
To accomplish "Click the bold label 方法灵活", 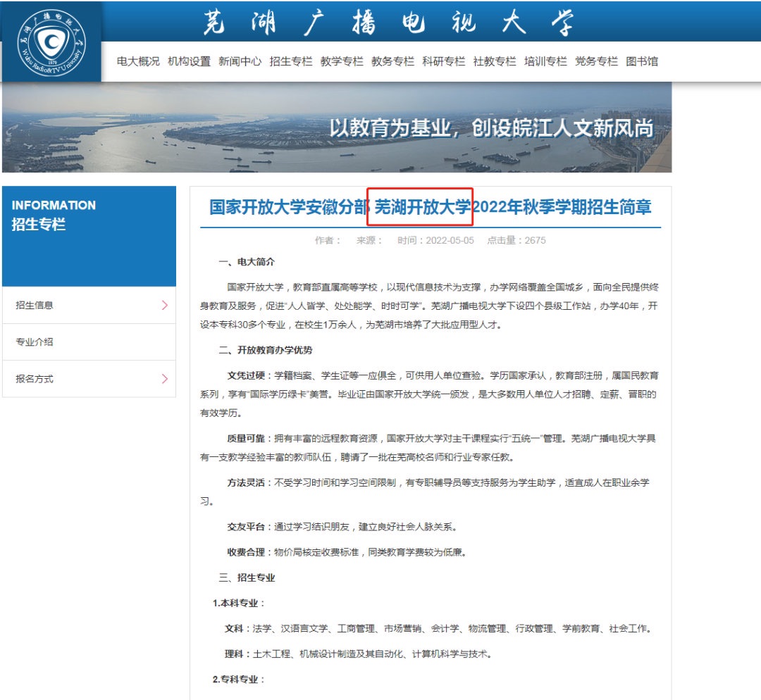I will pos(246,482).
